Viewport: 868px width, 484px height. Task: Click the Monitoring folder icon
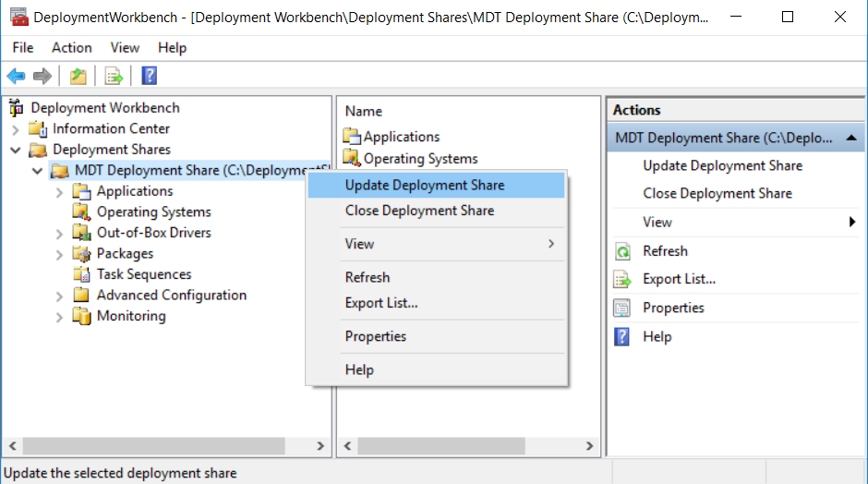tap(81, 316)
